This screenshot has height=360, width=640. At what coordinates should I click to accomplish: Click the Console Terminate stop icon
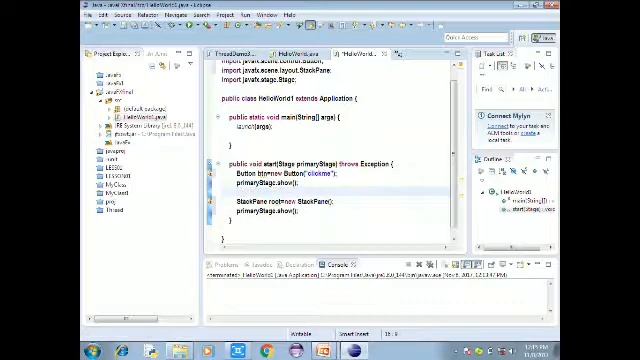tap(408, 264)
